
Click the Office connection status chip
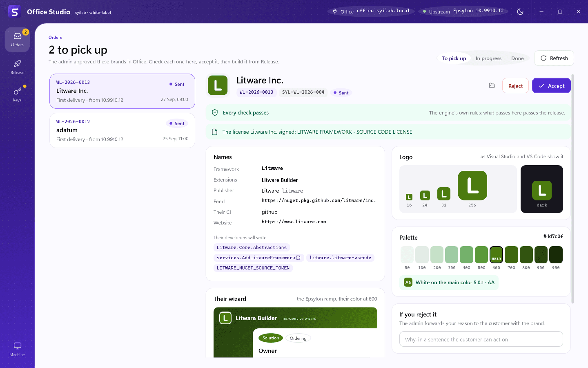pyautogui.click(x=371, y=11)
